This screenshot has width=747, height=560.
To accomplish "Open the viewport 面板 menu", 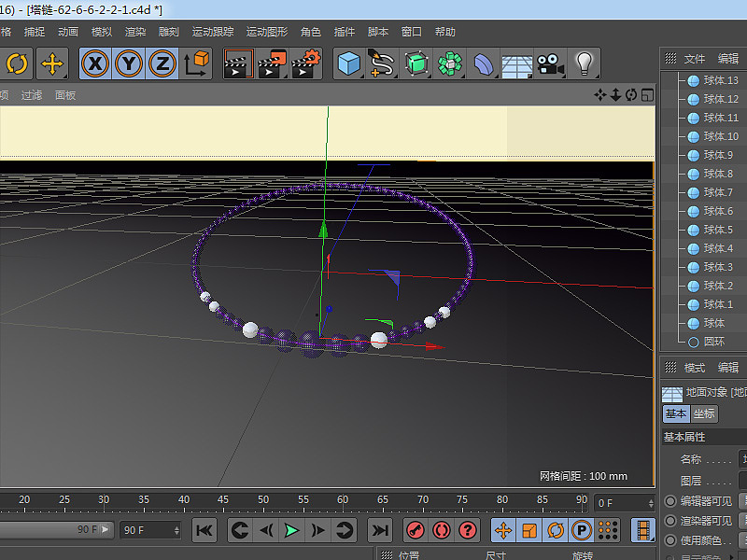I will coord(65,95).
